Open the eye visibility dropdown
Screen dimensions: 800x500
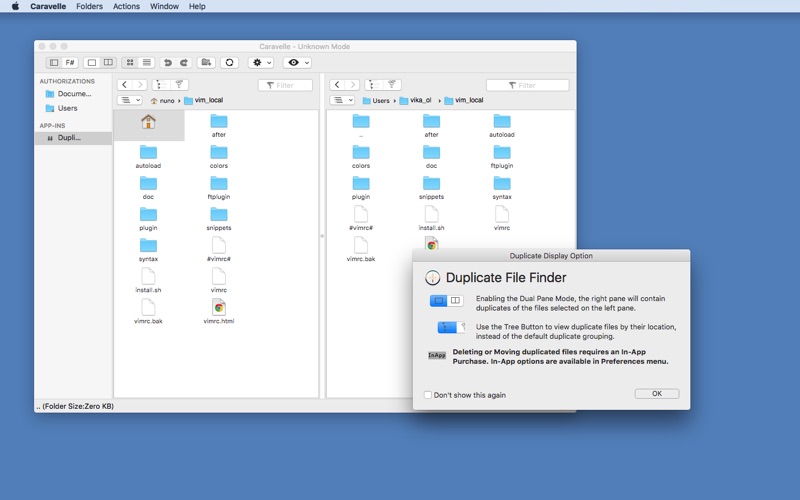(297, 63)
